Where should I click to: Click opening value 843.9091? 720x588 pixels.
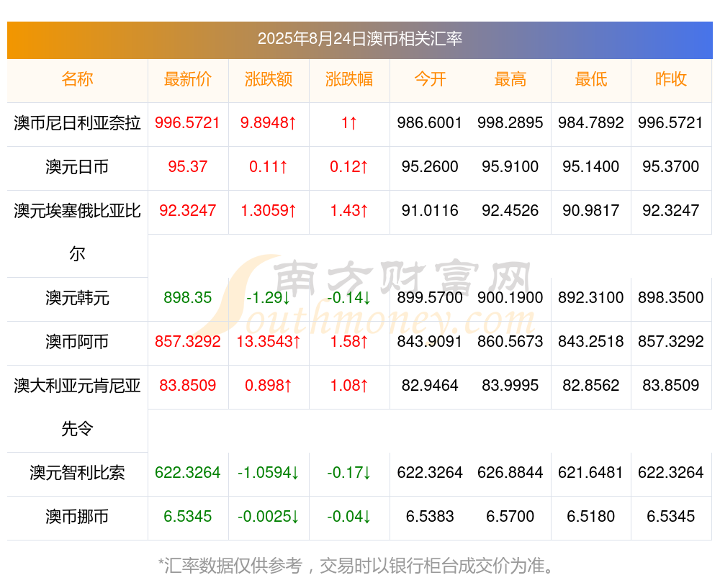coord(430,342)
